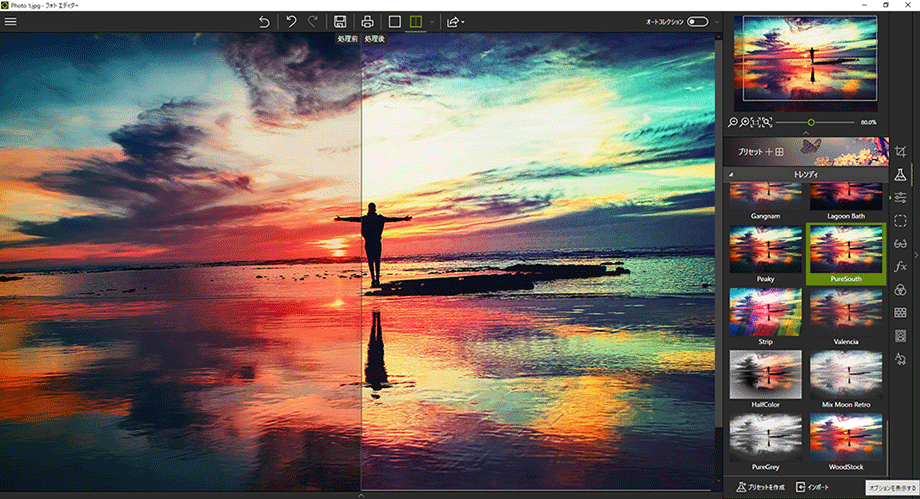Apply the HalfColor preset
This screenshot has height=499, width=920.
tap(765, 380)
